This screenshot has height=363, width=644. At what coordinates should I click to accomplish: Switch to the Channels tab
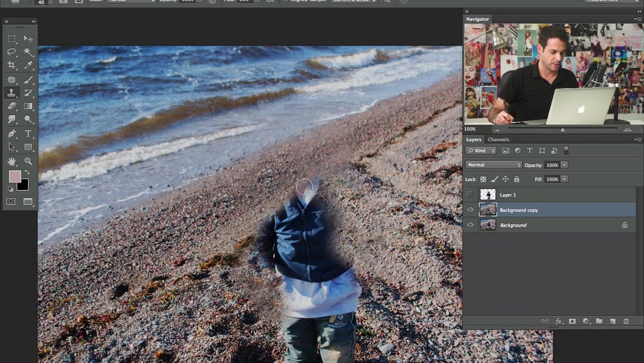point(499,140)
